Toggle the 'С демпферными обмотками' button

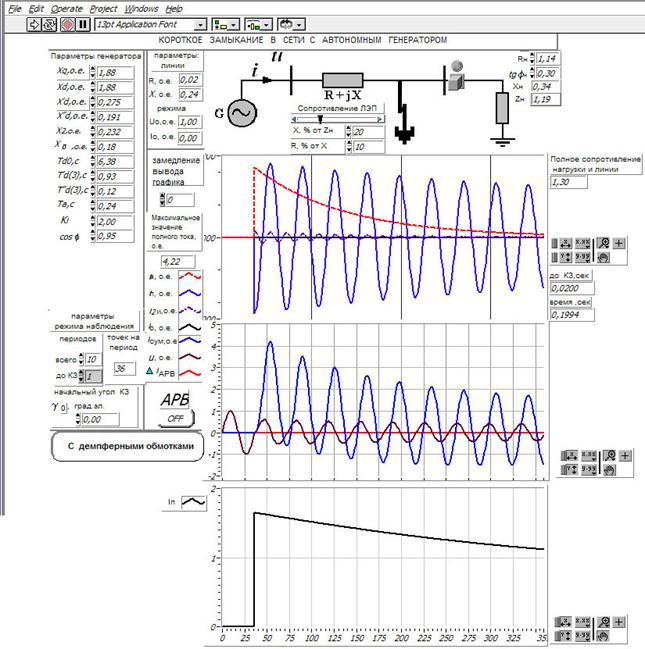(125, 446)
